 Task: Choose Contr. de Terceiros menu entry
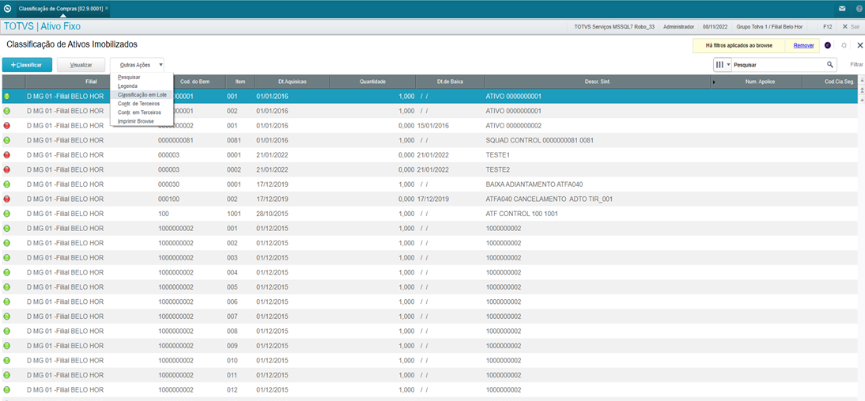[x=139, y=104]
